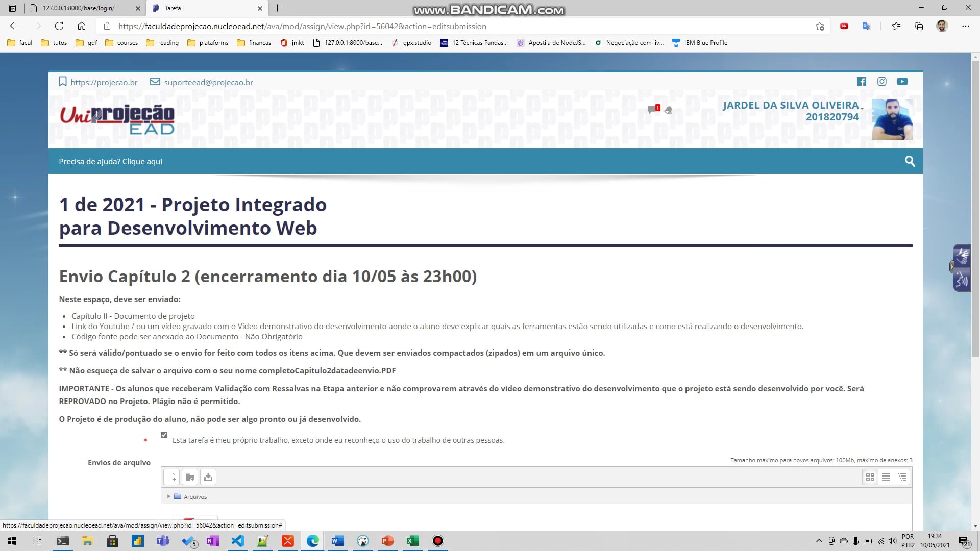Open a new browser tab
Image resolution: width=980 pixels, height=551 pixels.
click(x=278, y=8)
